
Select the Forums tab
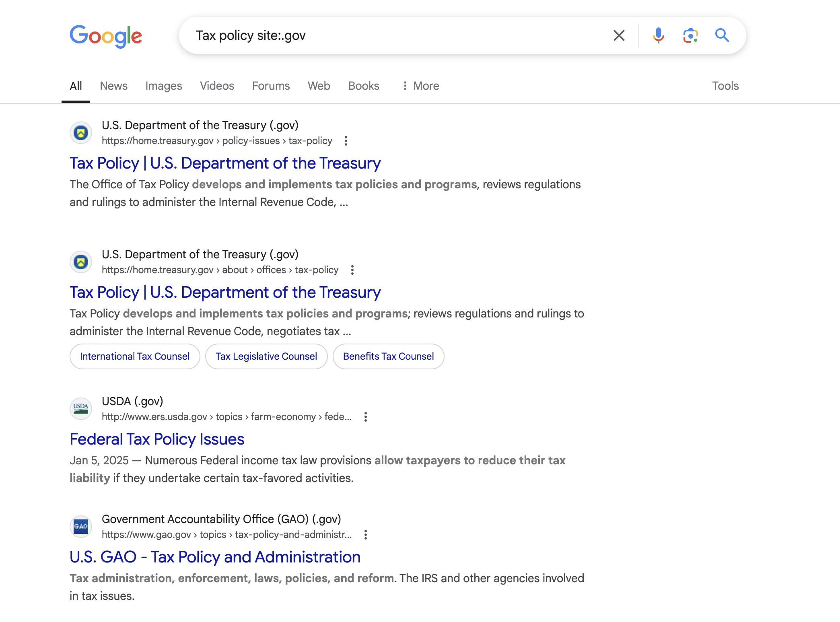tap(271, 86)
